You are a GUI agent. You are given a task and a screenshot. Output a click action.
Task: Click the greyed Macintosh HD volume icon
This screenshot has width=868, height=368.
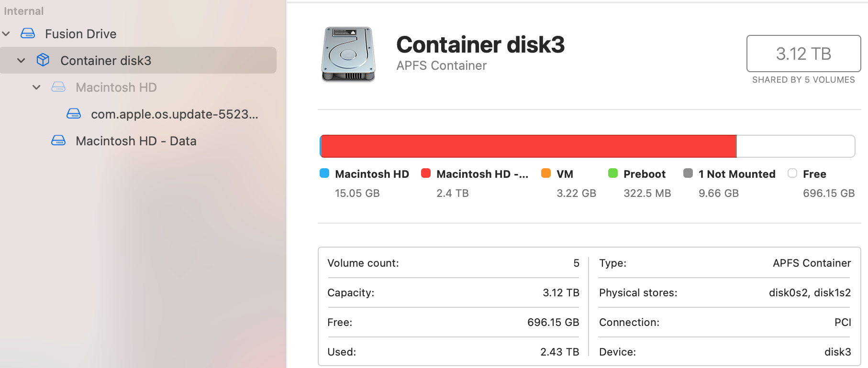tap(58, 87)
